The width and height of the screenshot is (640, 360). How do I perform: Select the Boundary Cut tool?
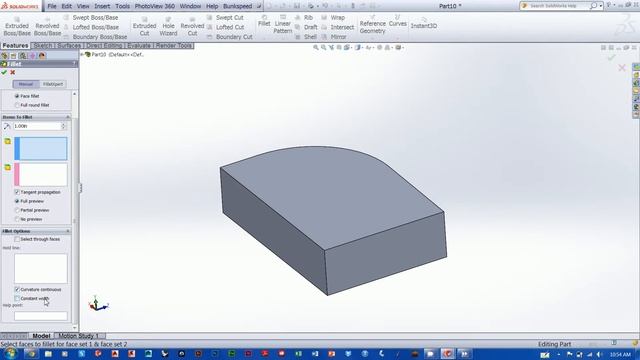coord(229,37)
